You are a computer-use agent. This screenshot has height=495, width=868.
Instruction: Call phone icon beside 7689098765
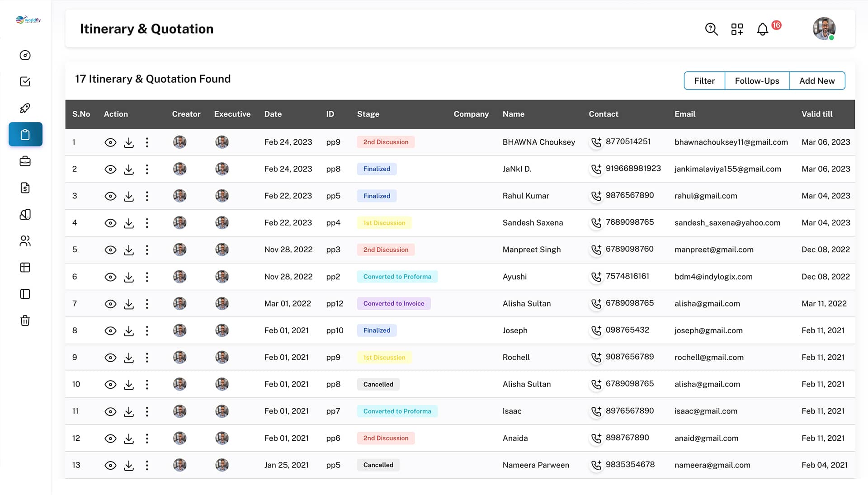596,223
